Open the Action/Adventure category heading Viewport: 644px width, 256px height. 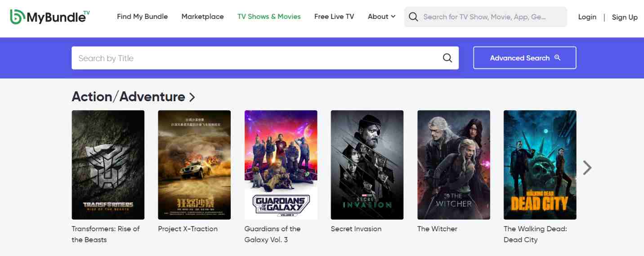[133, 97]
